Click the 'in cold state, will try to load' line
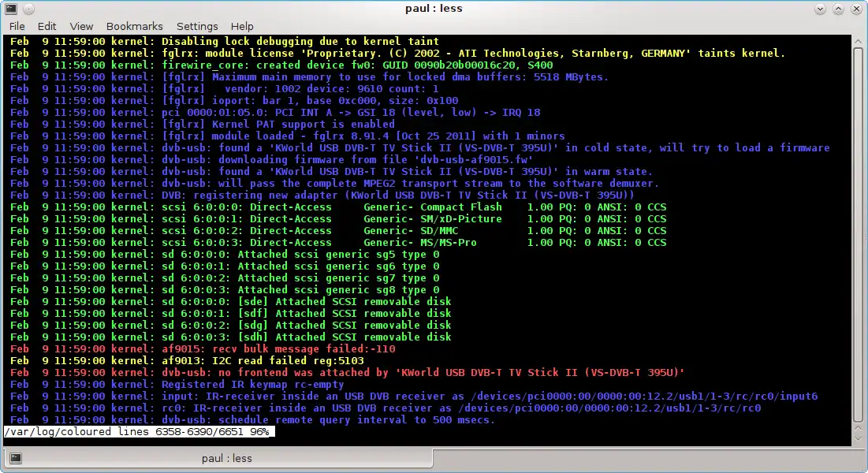 [x=419, y=148]
